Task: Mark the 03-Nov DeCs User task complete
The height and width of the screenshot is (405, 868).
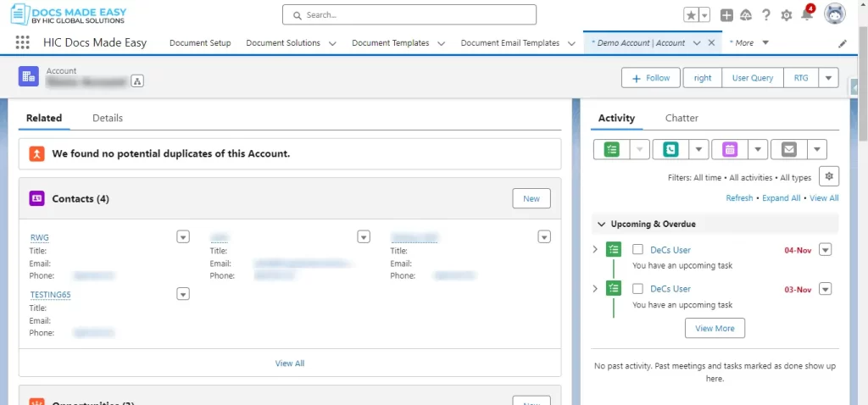Action: point(637,288)
